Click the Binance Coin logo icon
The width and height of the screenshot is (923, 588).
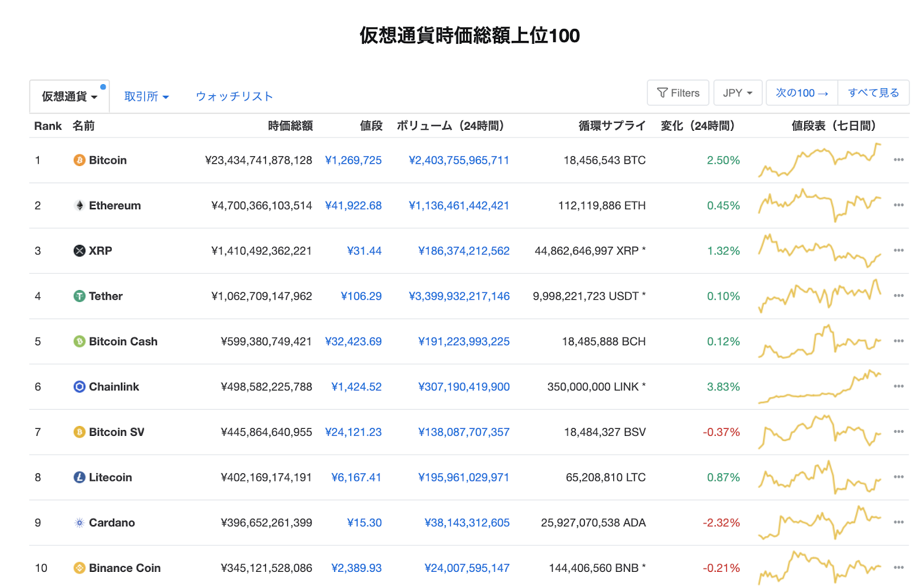click(x=80, y=568)
